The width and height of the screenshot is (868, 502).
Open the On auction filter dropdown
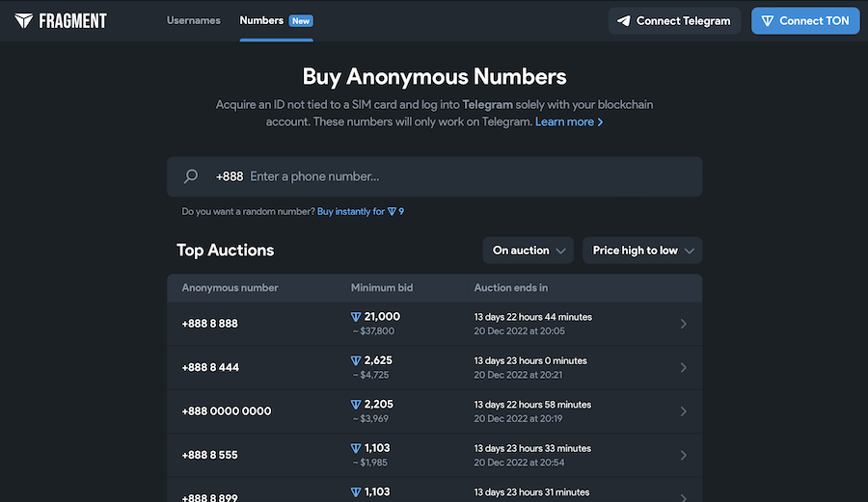[529, 251]
